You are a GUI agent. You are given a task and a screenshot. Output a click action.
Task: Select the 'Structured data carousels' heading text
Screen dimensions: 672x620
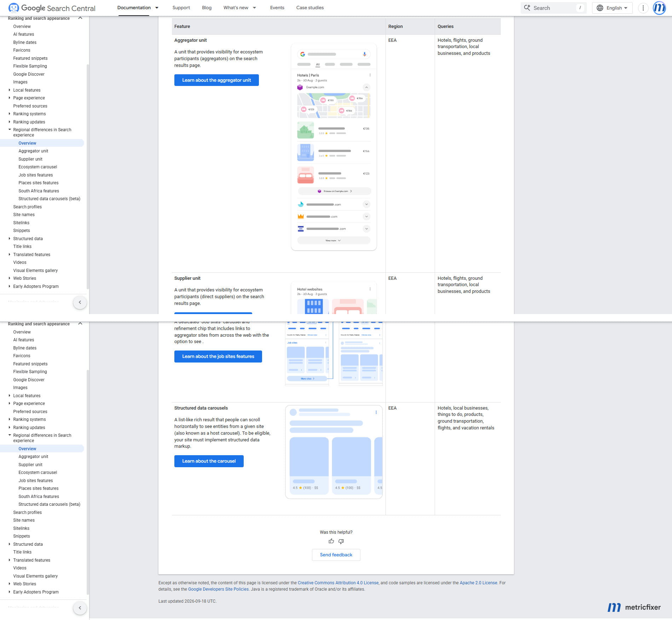point(201,408)
